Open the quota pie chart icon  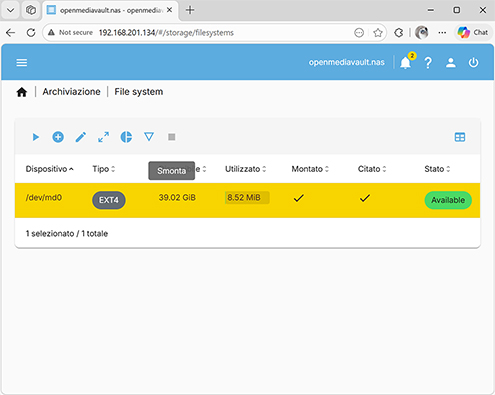(126, 137)
